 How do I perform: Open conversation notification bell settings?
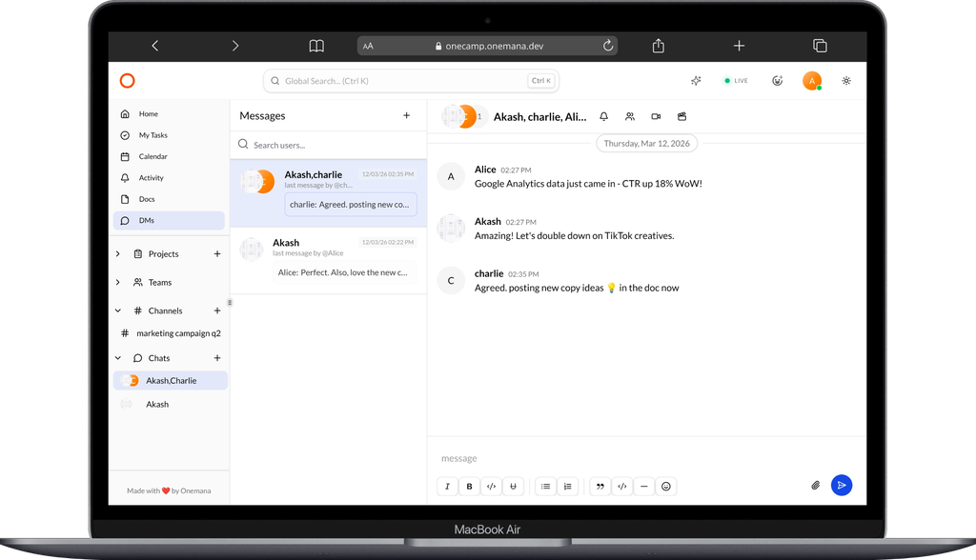point(603,115)
